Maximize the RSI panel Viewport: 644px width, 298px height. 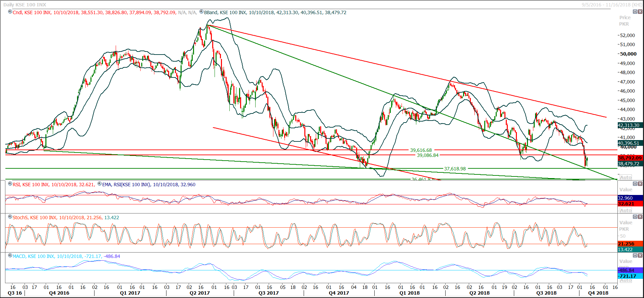635,184
